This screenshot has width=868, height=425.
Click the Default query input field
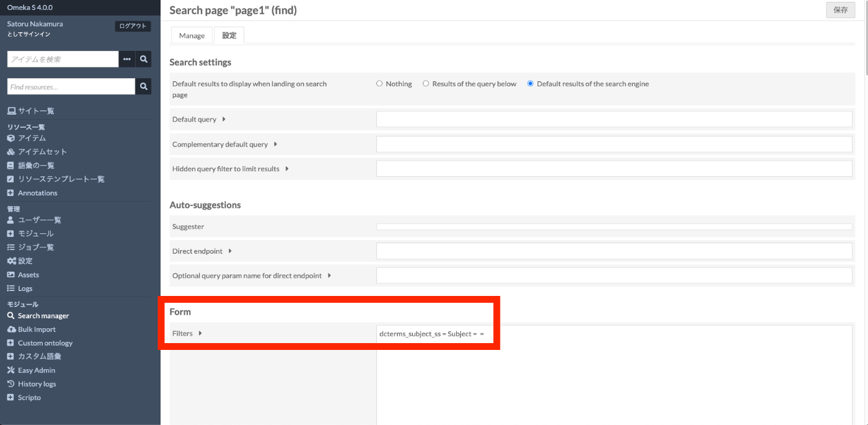click(x=614, y=119)
